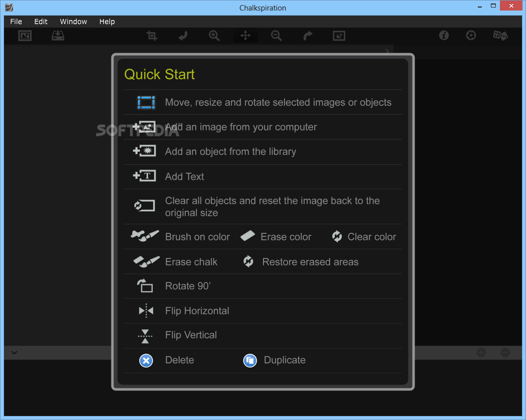Screen dimensions: 526x420
Task: Expand the side panel with the right chevron
Action: (387, 51)
